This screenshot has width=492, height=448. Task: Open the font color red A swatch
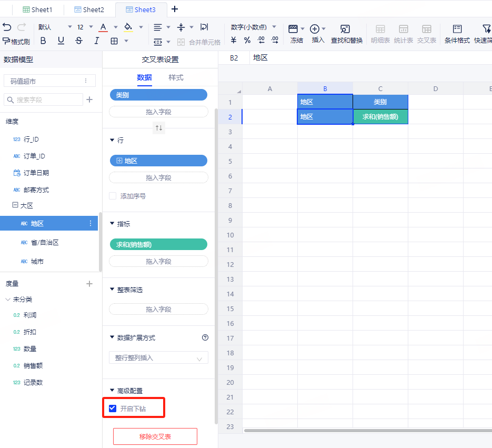103,27
